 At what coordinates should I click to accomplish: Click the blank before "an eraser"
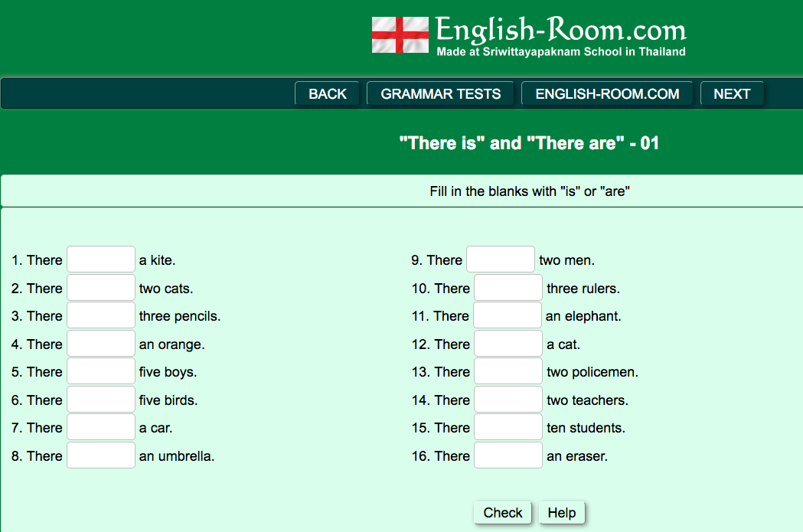508,455
